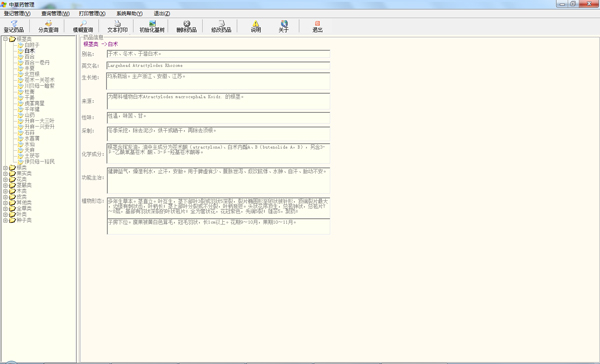Expand the 茎藤类 tree node

[x=5, y=185]
